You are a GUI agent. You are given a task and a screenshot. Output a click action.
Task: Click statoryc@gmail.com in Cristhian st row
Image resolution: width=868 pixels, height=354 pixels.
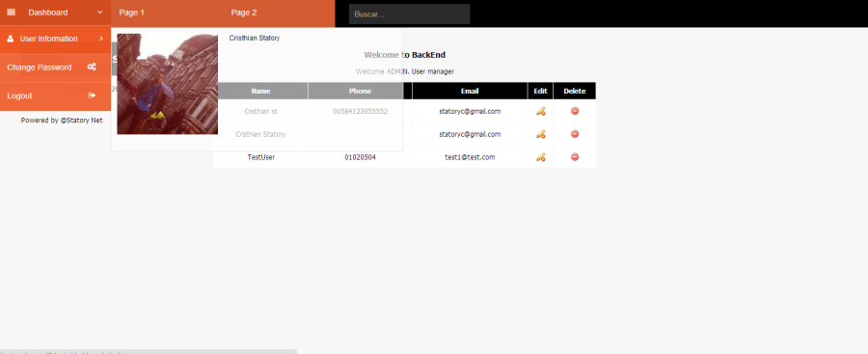pyautogui.click(x=470, y=111)
